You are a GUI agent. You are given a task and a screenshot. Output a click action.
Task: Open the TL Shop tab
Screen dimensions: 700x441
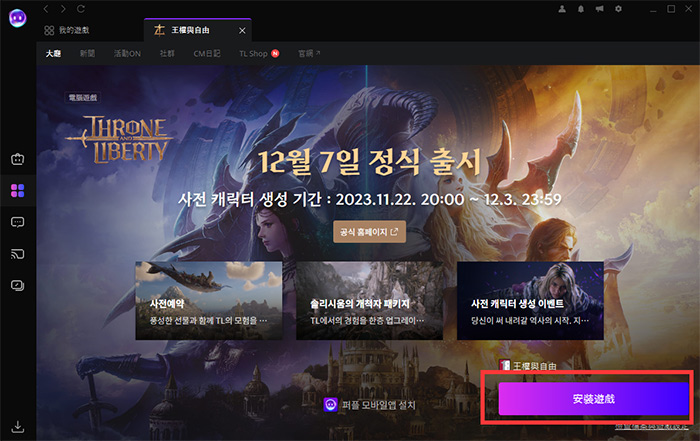pyautogui.click(x=258, y=53)
